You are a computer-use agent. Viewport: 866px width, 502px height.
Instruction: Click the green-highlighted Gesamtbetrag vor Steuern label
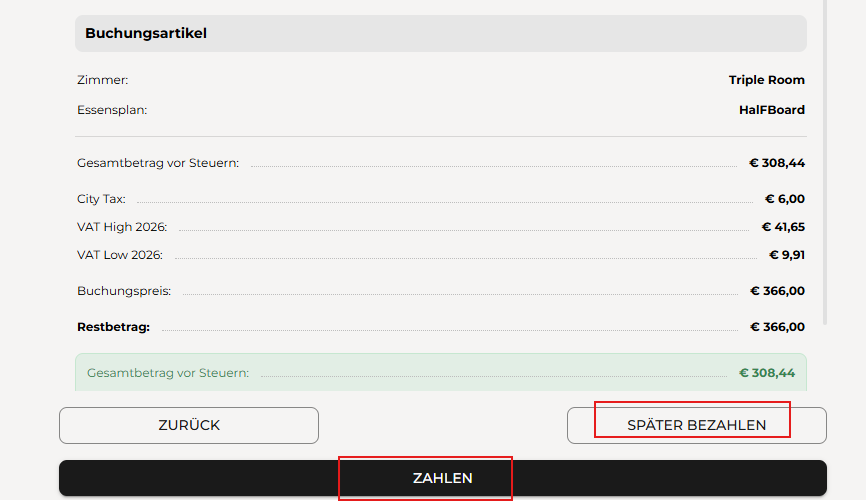coord(168,373)
